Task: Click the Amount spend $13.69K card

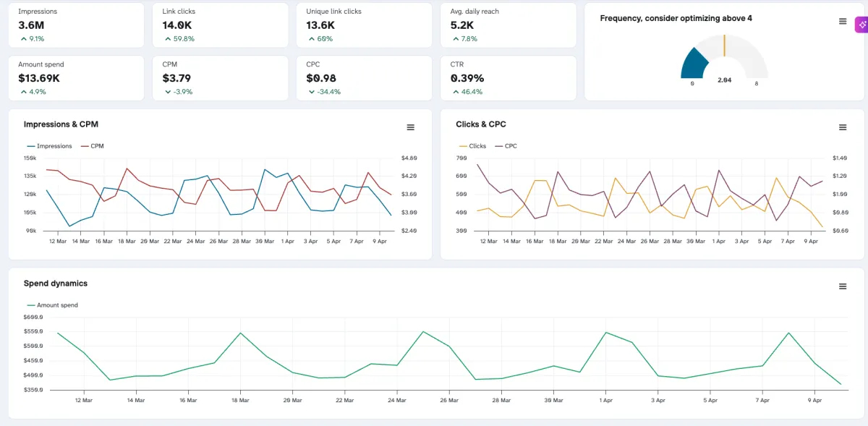Action: 76,78
